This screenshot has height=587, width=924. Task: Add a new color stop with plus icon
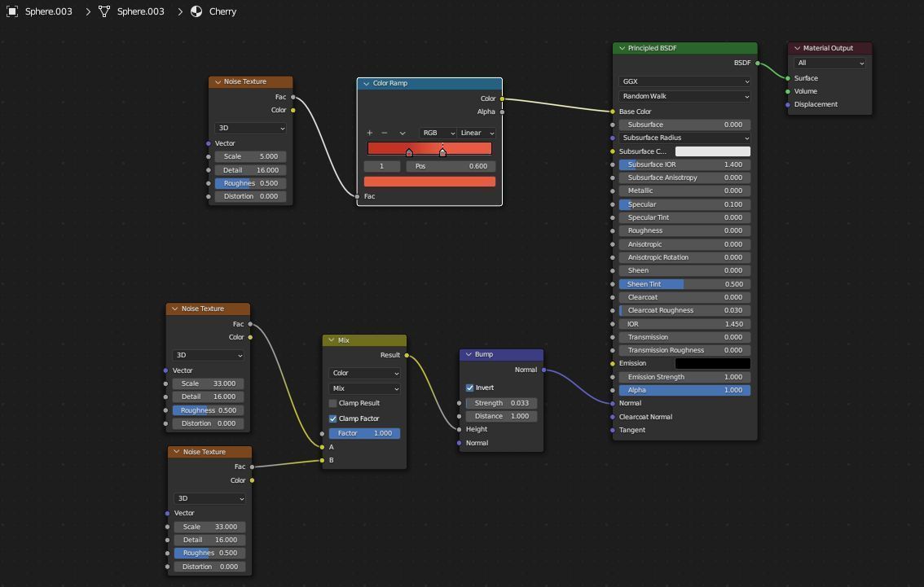pyautogui.click(x=369, y=133)
